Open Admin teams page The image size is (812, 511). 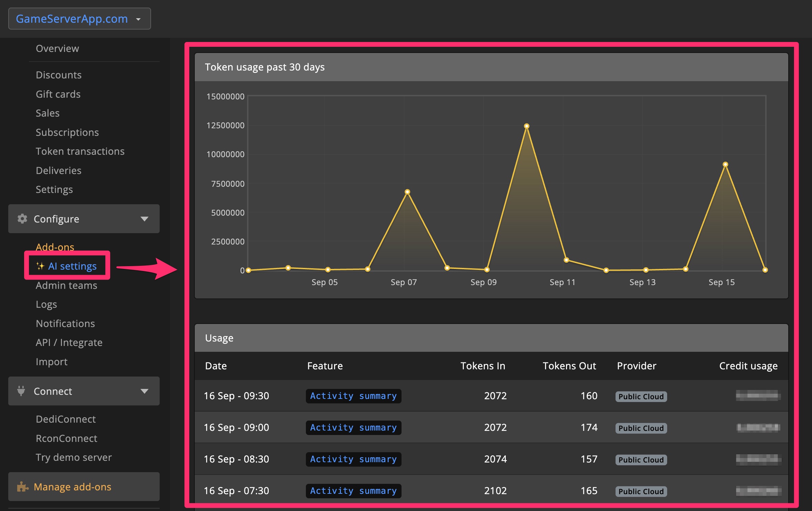pos(66,285)
